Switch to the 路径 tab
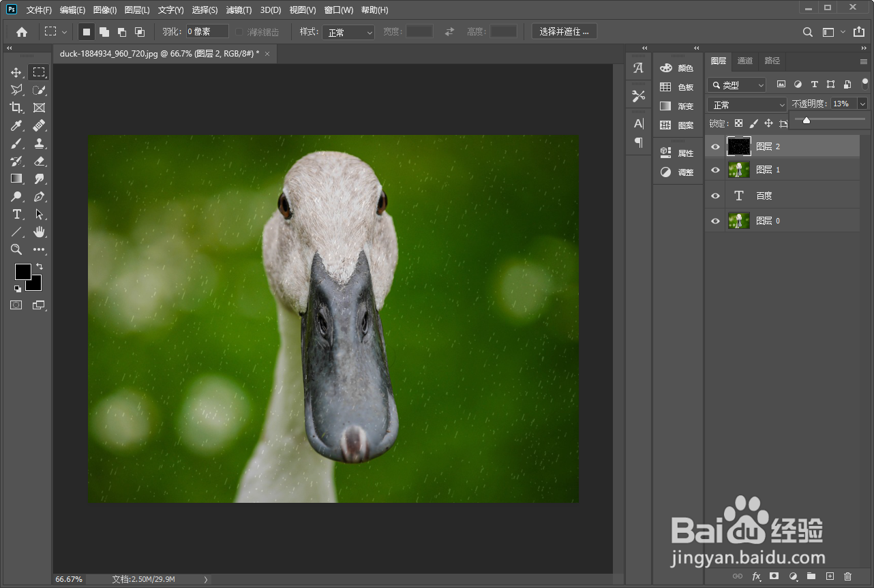 [x=772, y=61]
